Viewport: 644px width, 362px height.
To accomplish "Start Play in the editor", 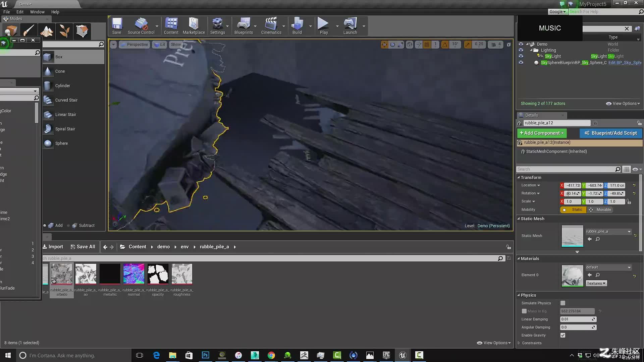I will click(324, 26).
